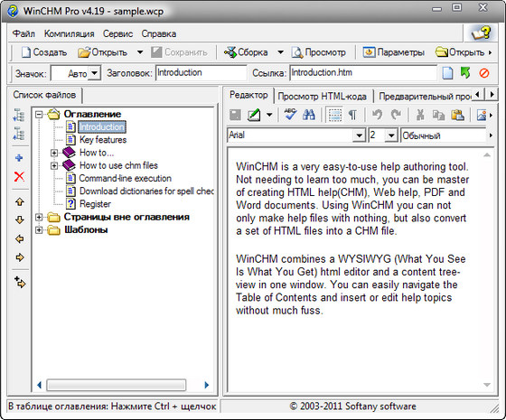
Task: Click the binoculars find icon
Action: click(x=309, y=115)
